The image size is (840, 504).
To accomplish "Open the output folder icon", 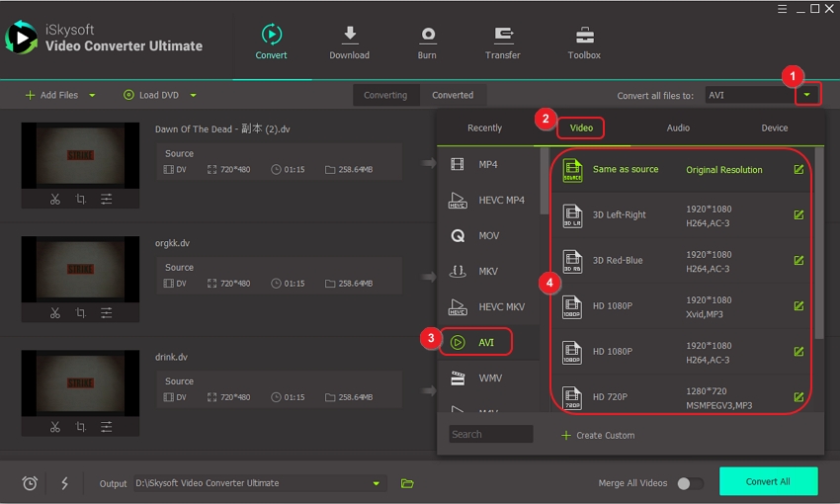I will coord(407,483).
